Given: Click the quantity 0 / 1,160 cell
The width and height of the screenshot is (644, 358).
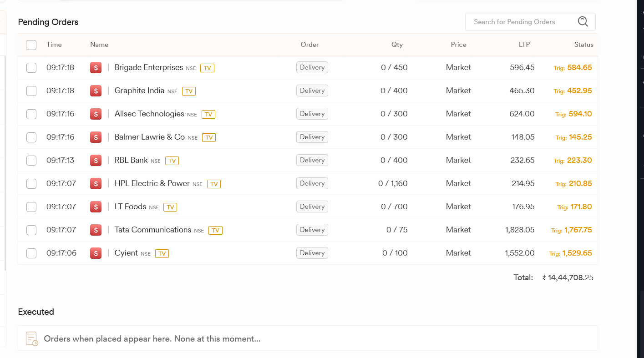Looking at the screenshot, I should click(x=393, y=183).
